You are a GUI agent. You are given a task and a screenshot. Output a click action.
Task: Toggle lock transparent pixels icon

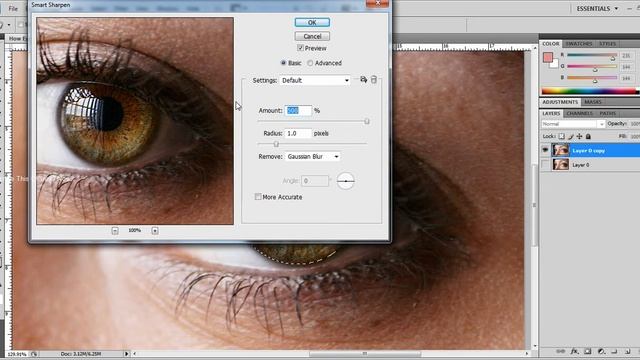562,136
